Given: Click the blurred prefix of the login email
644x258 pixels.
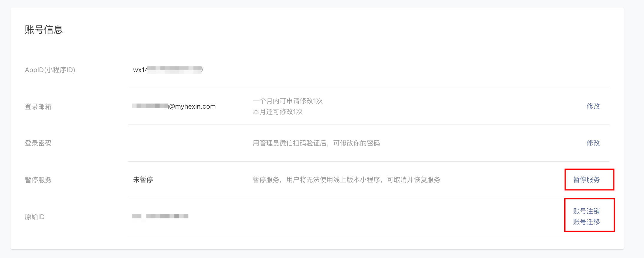Looking at the screenshot, I should click(x=150, y=106).
